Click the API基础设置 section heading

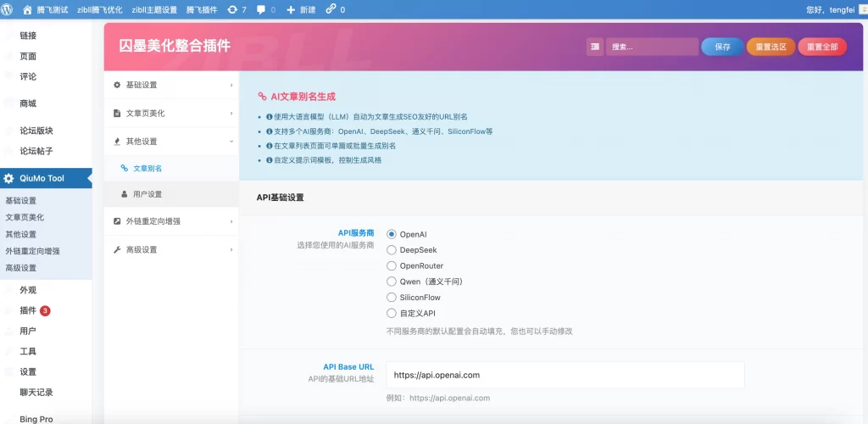coord(280,197)
